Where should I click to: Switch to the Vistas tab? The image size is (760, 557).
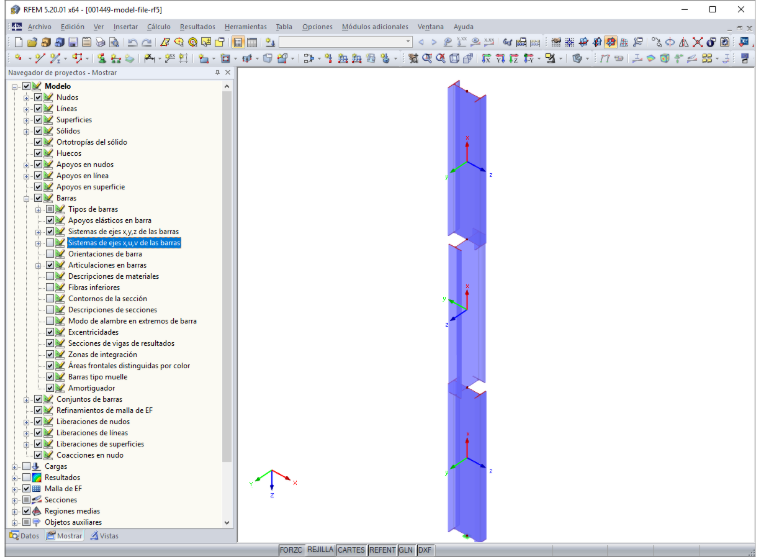[x=104, y=536]
